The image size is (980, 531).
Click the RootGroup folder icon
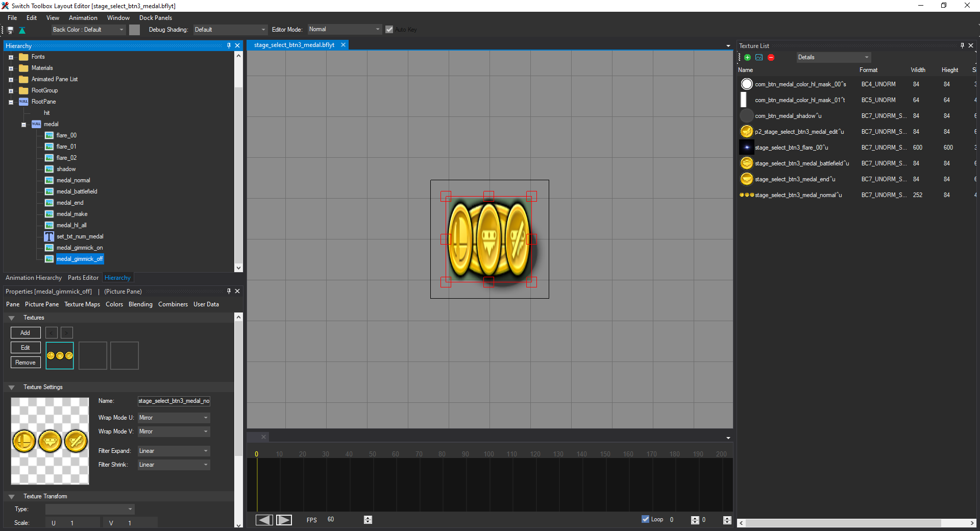(x=23, y=90)
